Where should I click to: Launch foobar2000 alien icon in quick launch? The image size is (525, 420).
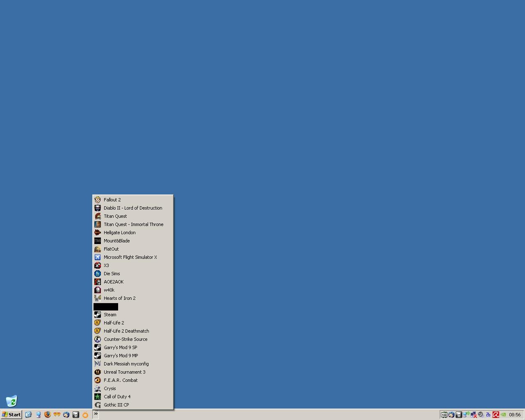point(76,415)
